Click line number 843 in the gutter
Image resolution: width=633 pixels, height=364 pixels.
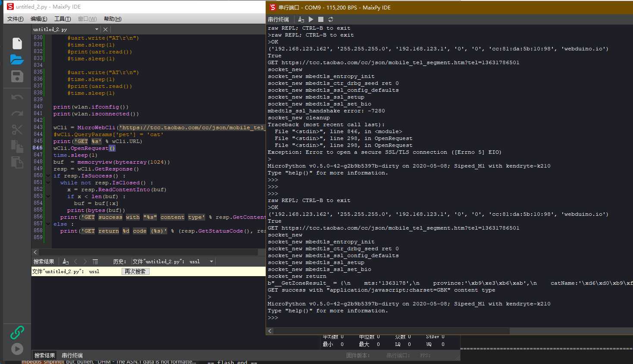38,127
